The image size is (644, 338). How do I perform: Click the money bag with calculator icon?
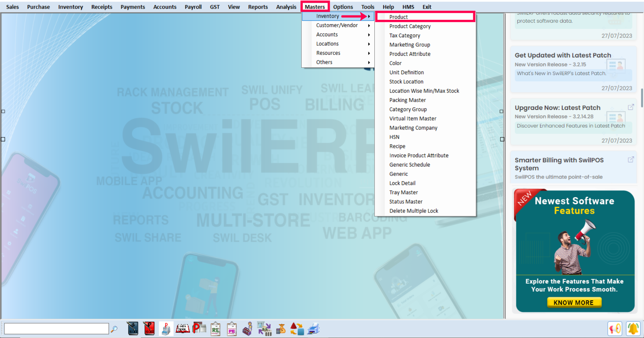(x=281, y=329)
